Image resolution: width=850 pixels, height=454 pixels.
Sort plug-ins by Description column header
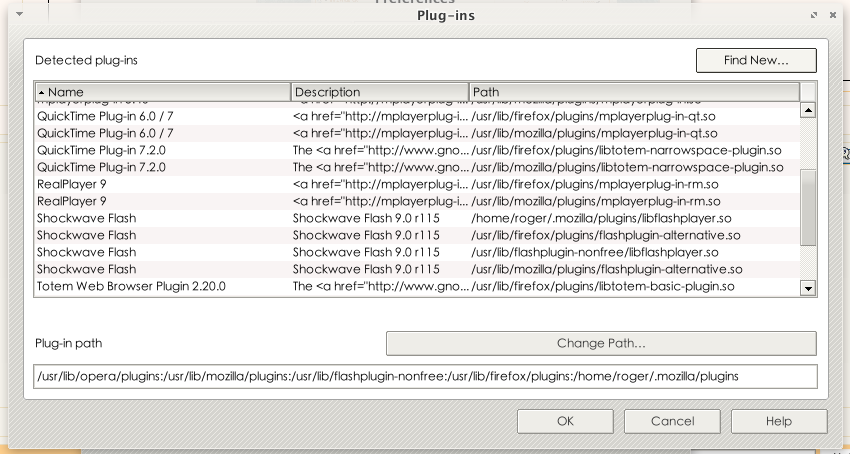(380, 92)
